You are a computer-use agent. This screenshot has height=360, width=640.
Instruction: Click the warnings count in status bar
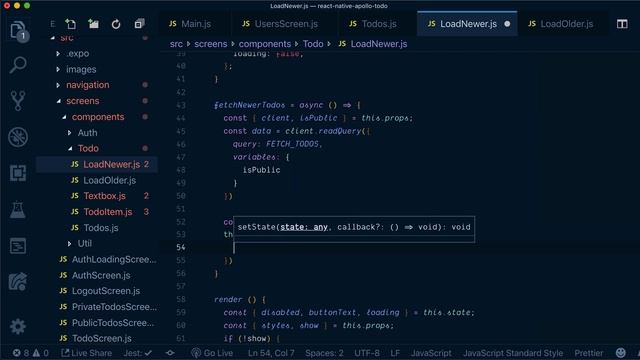[x=41, y=353]
